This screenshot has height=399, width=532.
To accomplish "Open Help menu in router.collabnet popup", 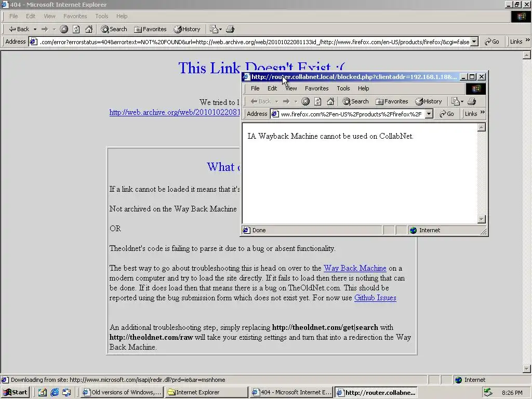I will [x=363, y=88].
